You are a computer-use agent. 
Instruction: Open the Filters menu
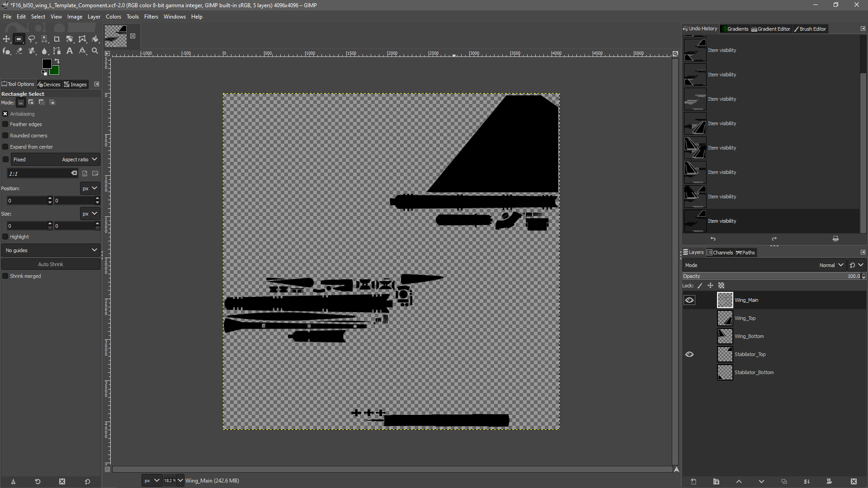click(x=151, y=17)
